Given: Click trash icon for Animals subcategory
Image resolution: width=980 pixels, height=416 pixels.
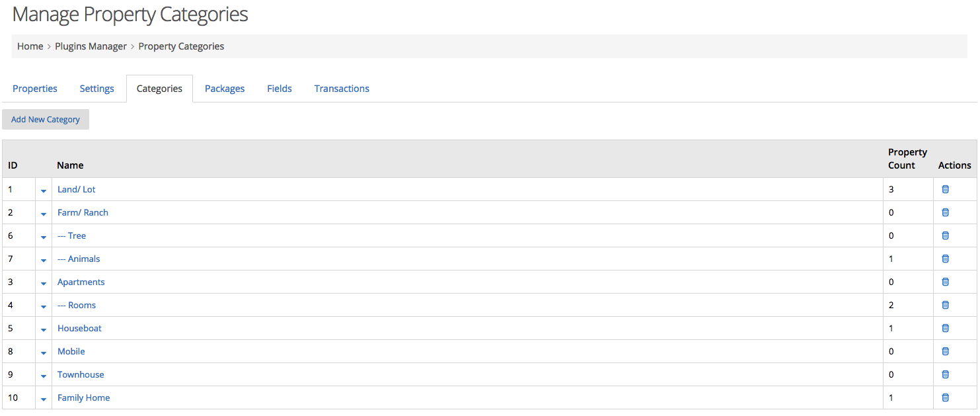Looking at the screenshot, I should [945, 259].
